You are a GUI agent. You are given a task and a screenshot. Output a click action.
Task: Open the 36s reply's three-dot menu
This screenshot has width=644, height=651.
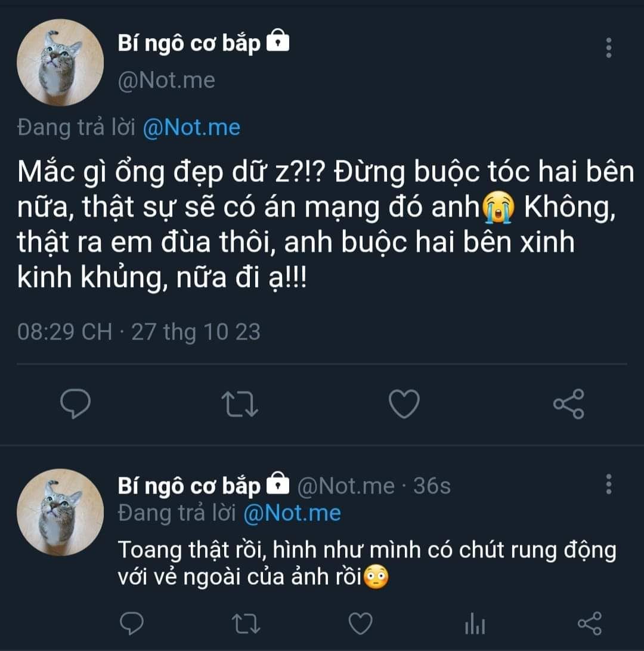608,485
